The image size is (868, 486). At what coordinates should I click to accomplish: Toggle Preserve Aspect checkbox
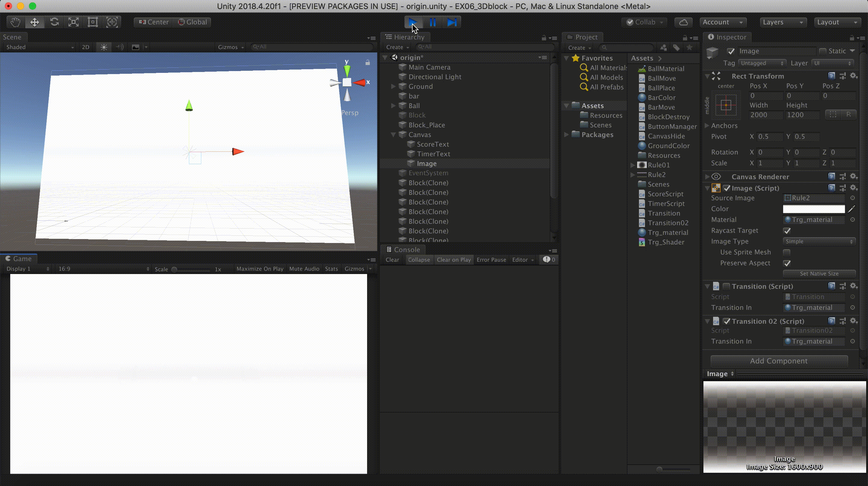pyautogui.click(x=787, y=263)
